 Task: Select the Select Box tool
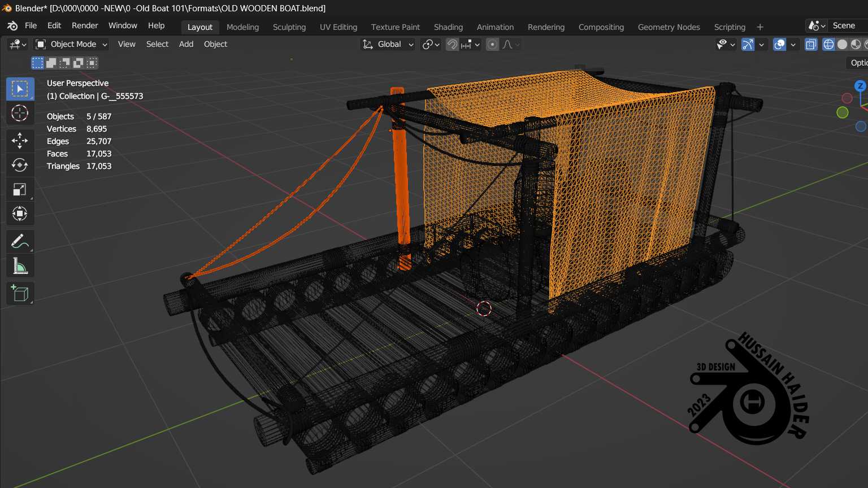click(x=20, y=89)
